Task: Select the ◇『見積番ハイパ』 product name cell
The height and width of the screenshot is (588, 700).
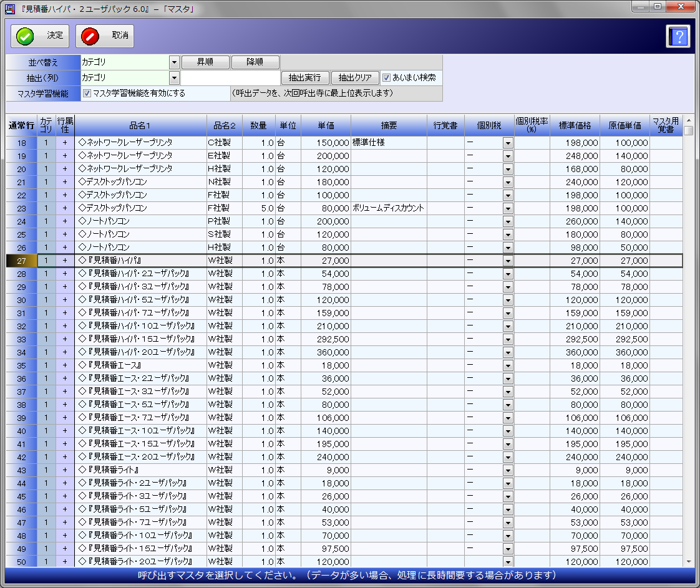Action: point(140,261)
